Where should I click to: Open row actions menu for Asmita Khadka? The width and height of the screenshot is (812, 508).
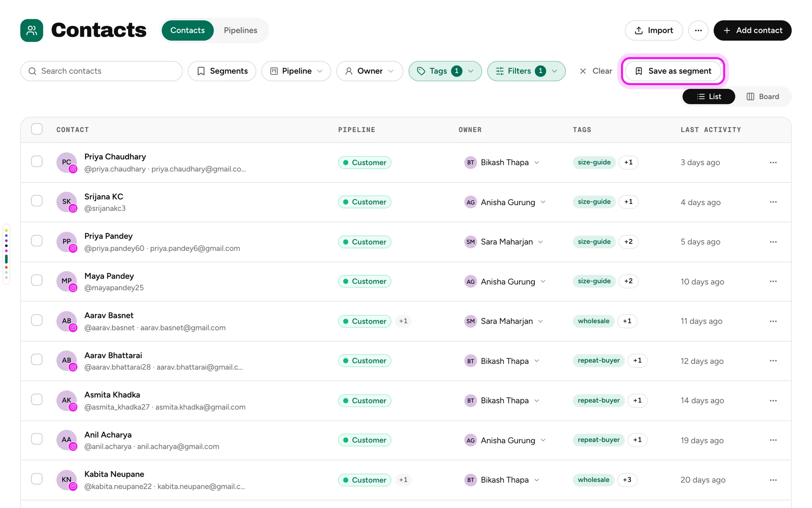tap(773, 401)
